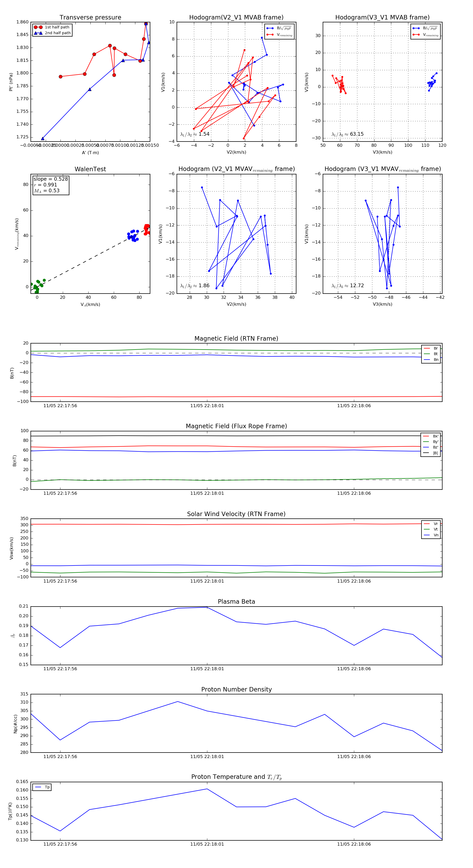The image size is (473, 868).
Task: Click the 'slope = 0.528' annotation
Action: [x=50, y=179]
